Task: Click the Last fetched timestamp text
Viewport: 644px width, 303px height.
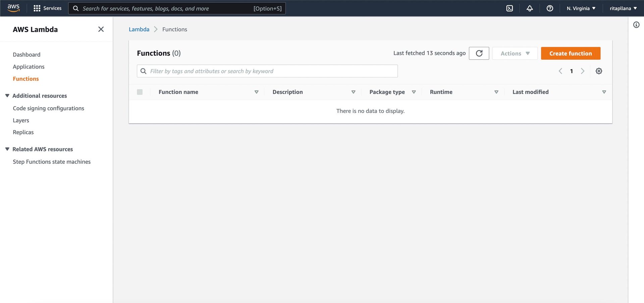Action: tap(429, 53)
